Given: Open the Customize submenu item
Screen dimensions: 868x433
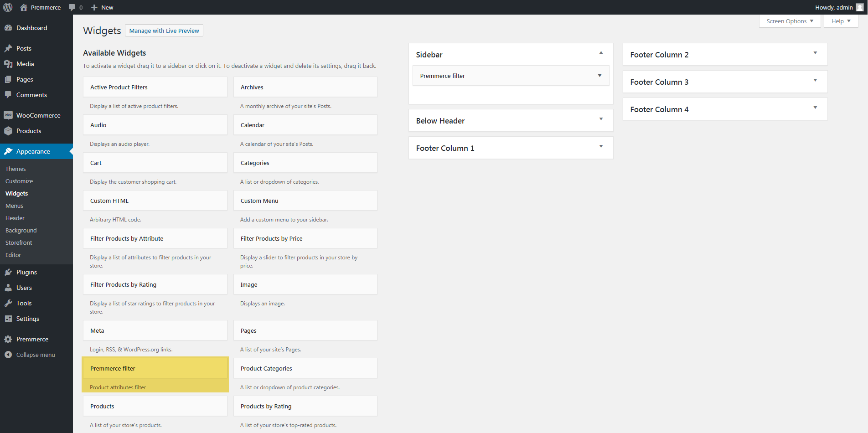Looking at the screenshot, I should [x=19, y=181].
